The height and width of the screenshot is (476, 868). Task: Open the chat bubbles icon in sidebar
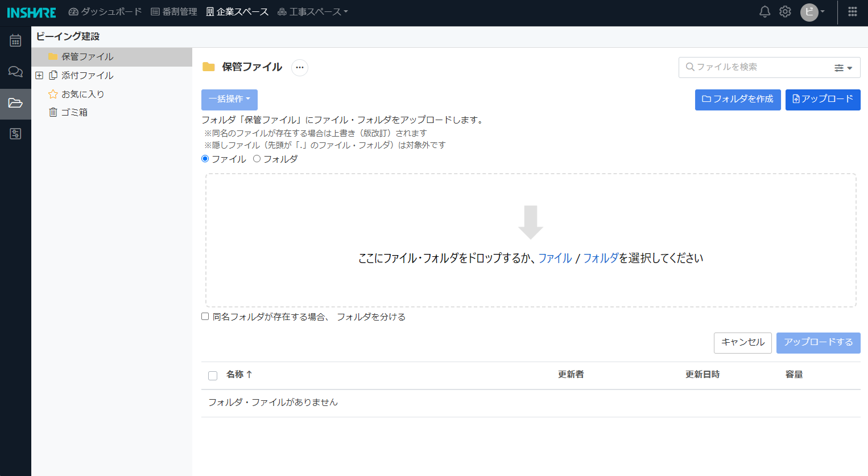click(x=15, y=72)
